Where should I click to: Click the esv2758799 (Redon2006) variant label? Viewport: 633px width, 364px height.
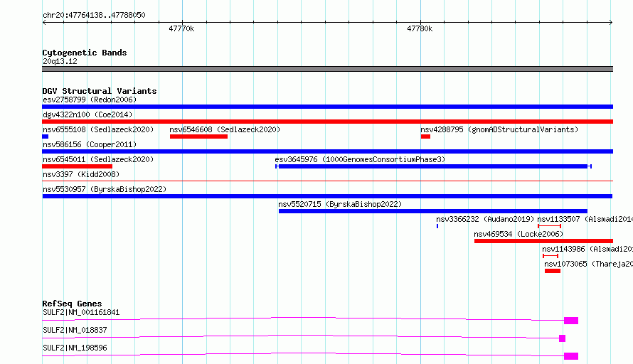tap(90, 100)
